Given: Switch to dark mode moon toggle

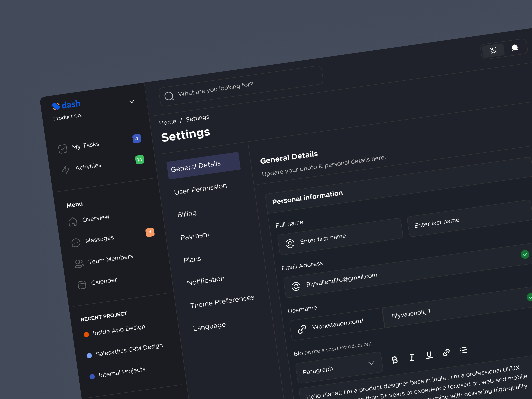Looking at the screenshot, I should tap(493, 50).
